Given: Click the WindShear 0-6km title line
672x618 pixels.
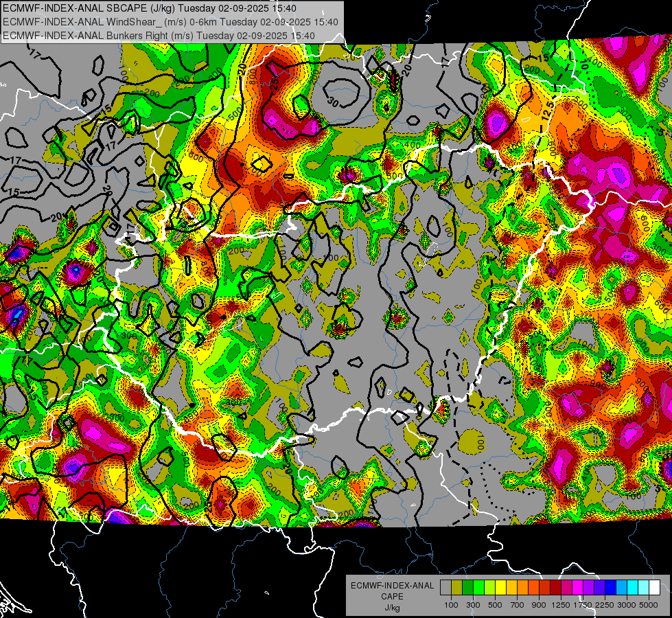Looking at the screenshot, I should click(170, 22).
